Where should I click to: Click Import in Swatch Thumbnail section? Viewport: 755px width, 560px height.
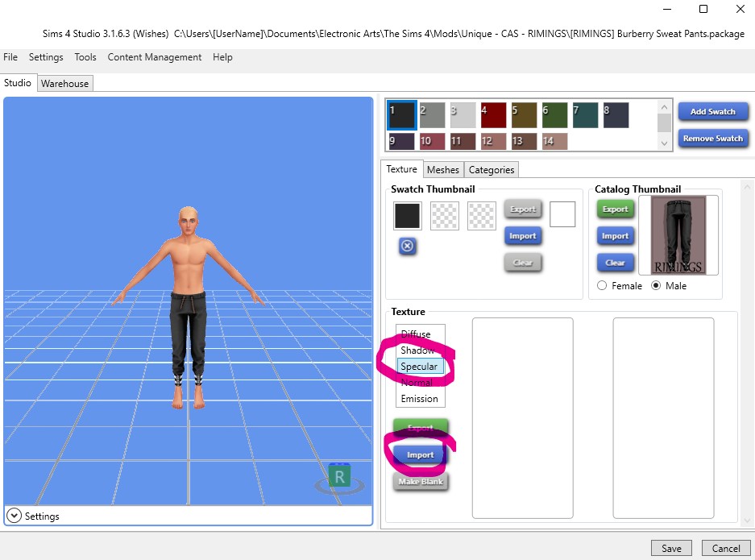point(523,236)
